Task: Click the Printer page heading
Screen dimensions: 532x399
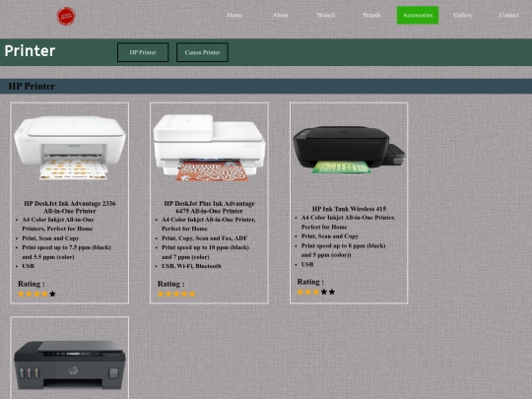Action: (x=30, y=51)
